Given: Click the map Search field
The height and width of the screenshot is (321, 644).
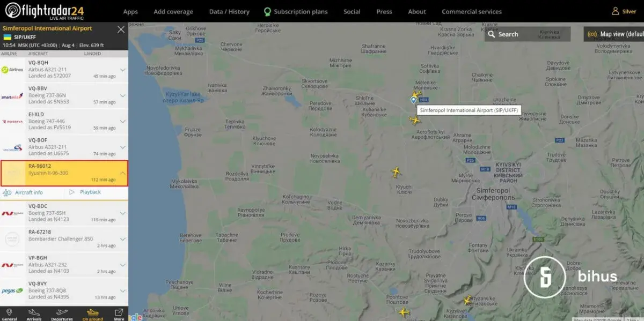Looking at the screenshot, I should 527,34.
